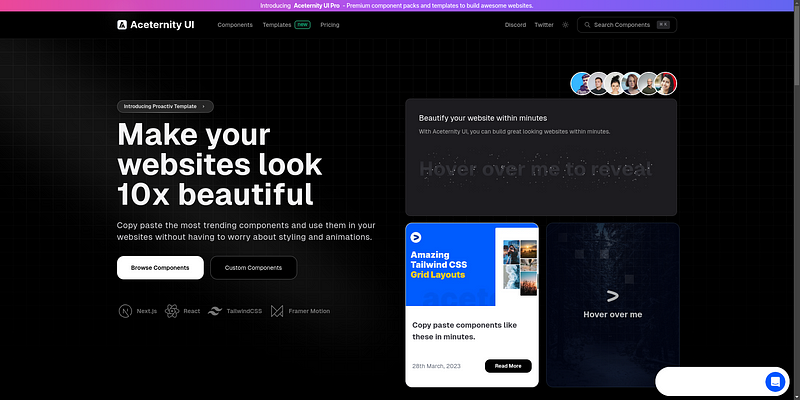800x400 pixels.
Task: Toggle the dark/light theme sun icon
Action: (x=565, y=24)
